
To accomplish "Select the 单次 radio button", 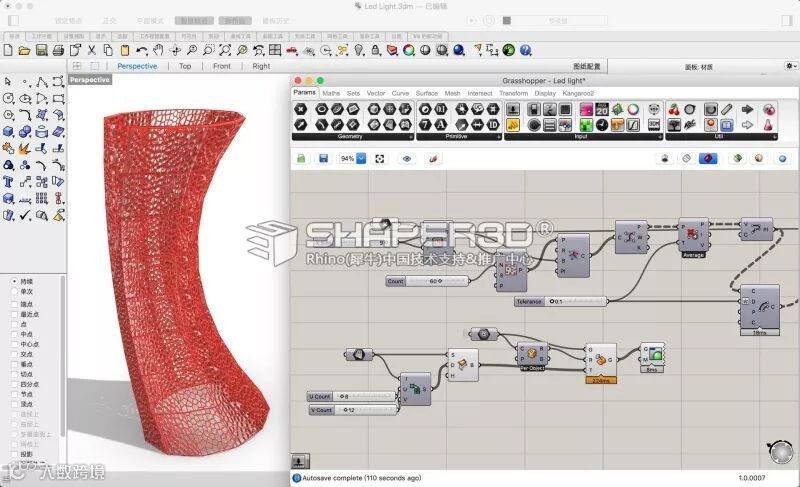I will pyautogui.click(x=14, y=292).
